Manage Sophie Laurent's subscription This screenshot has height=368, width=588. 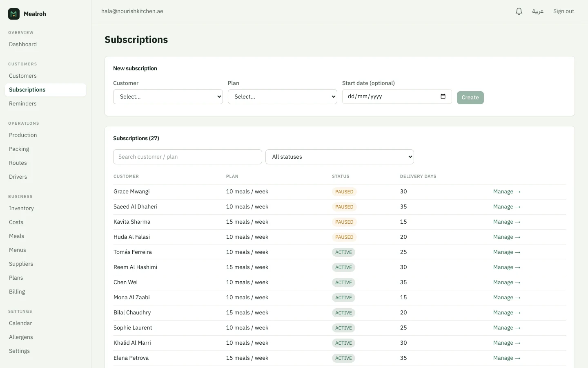pos(507,328)
